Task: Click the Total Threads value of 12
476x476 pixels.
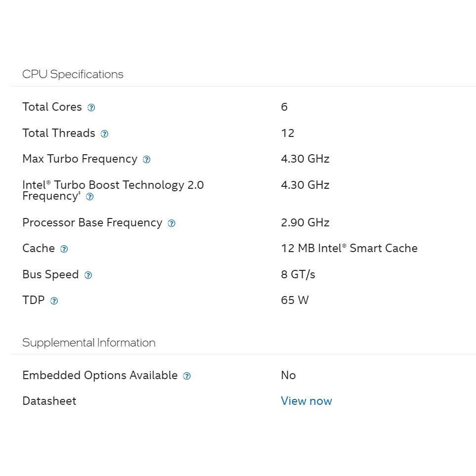Action: (x=287, y=133)
